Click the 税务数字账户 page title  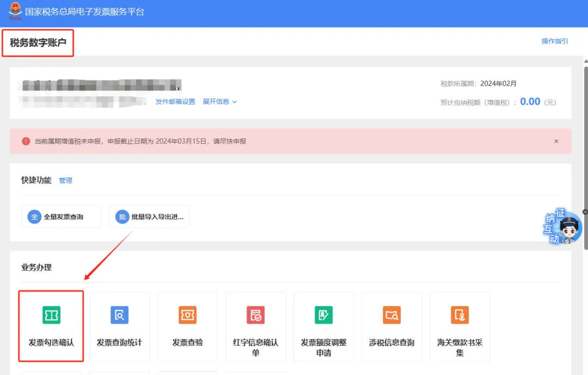38,43
